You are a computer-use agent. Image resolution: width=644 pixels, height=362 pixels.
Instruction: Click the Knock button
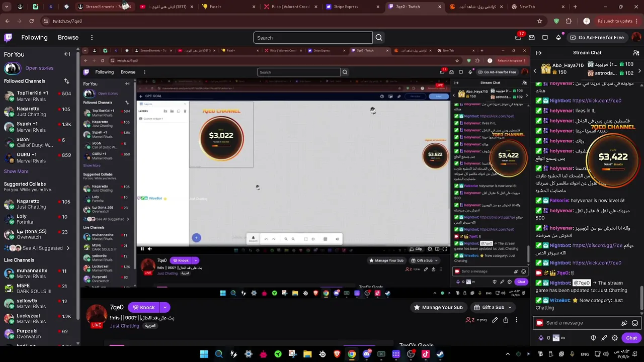tap(143, 307)
